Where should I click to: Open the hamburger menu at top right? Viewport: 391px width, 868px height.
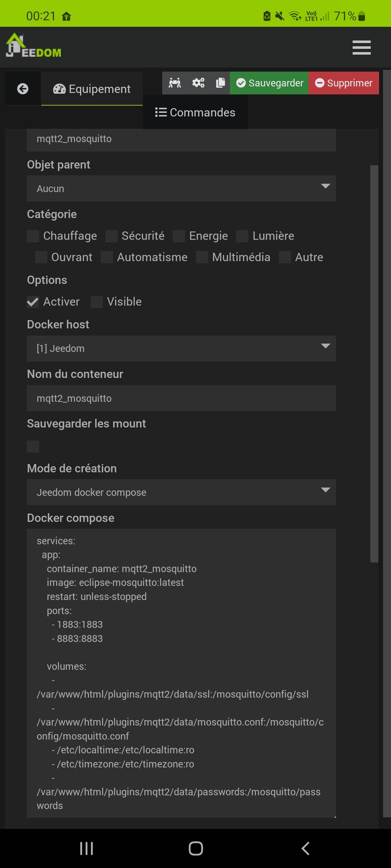pos(361,47)
